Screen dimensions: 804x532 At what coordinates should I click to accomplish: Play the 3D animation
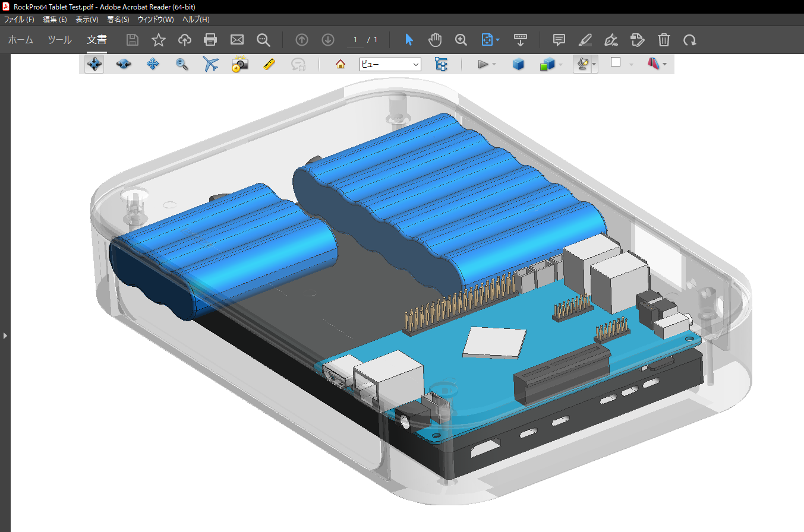pos(483,64)
